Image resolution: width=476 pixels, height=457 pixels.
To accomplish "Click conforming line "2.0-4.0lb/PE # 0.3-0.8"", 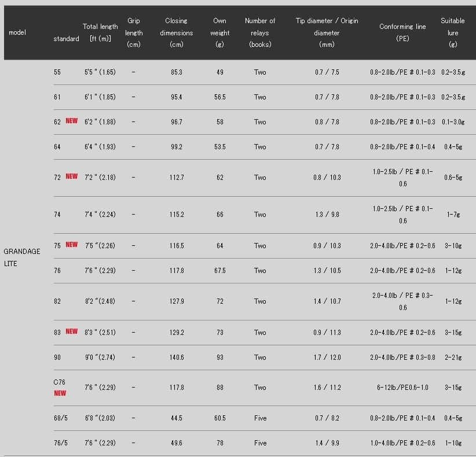I will (x=402, y=358).
